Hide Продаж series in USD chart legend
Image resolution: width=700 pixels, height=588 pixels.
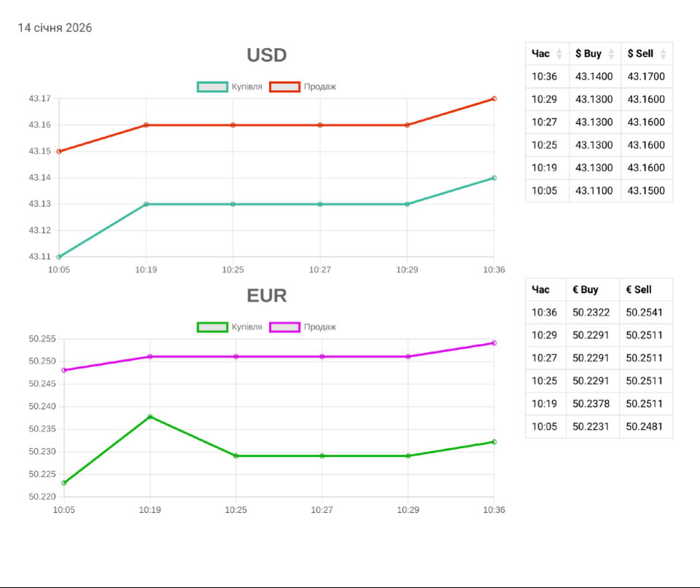pos(285,87)
